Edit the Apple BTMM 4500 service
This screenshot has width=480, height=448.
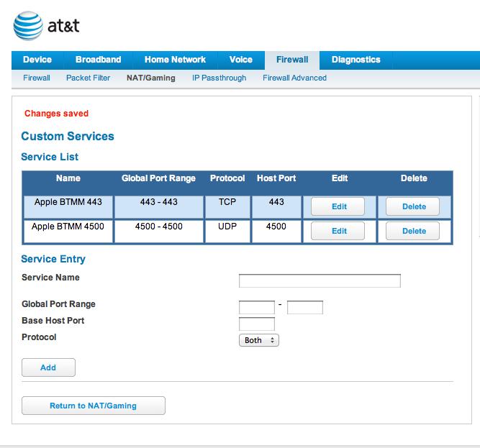tap(338, 231)
